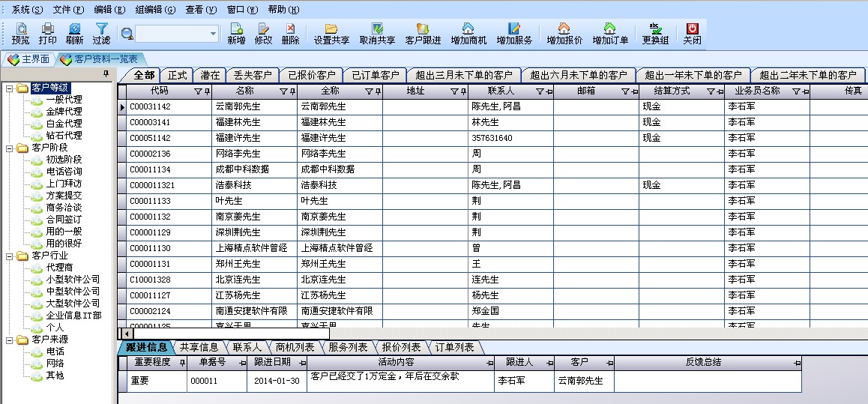Image resolution: width=868 pixels, height=404 pixels.
Task: Click the magnifier search icon in toolbar
Action: pyautogui.click(x=127, y=34)
